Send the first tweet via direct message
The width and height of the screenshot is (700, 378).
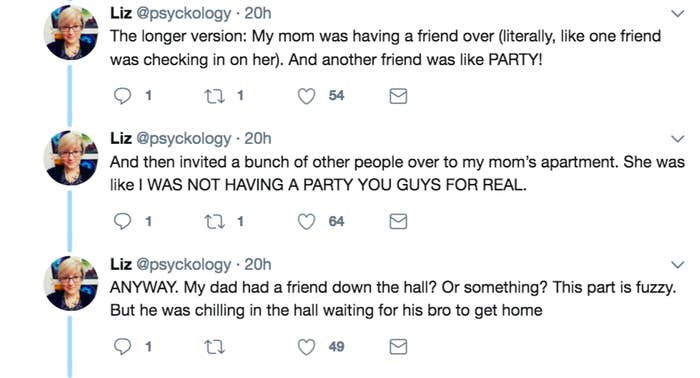(x=398, y=96)
